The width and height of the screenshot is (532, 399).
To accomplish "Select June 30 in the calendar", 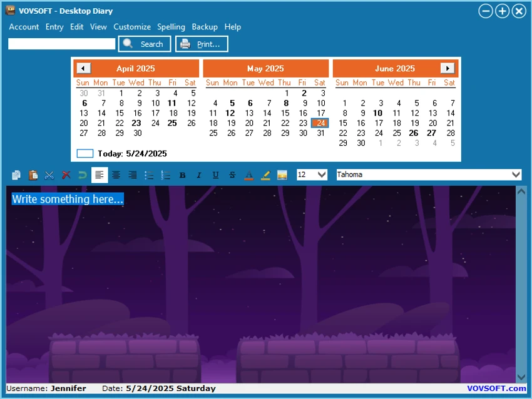I will 361,143.
